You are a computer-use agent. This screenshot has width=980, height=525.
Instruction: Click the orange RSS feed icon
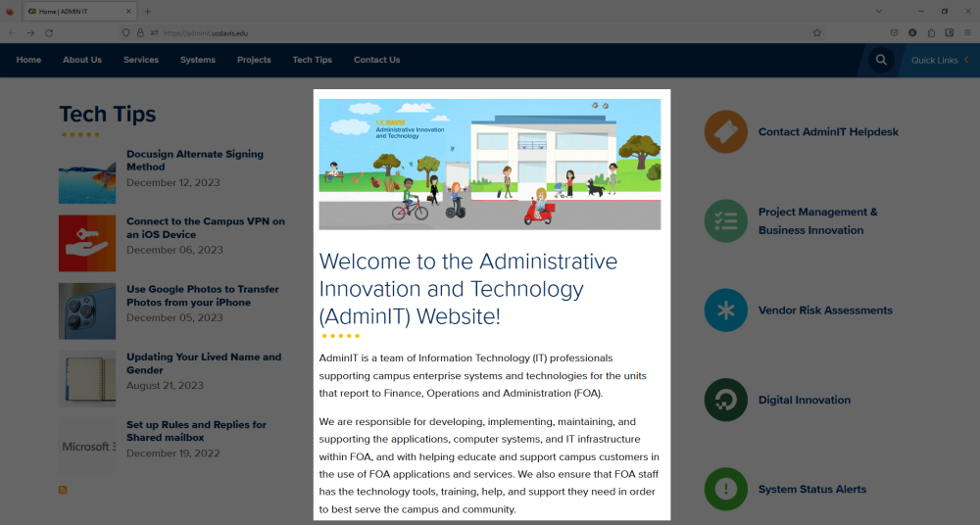64,490
